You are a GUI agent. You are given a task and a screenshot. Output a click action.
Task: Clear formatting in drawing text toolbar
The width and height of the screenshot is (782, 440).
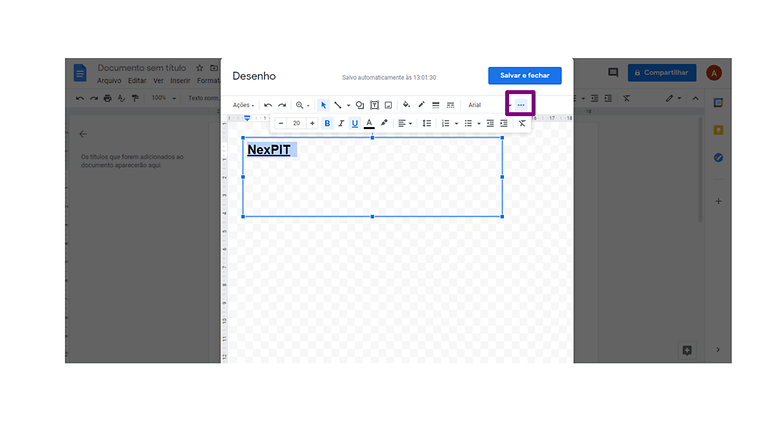tap(522, 123)
